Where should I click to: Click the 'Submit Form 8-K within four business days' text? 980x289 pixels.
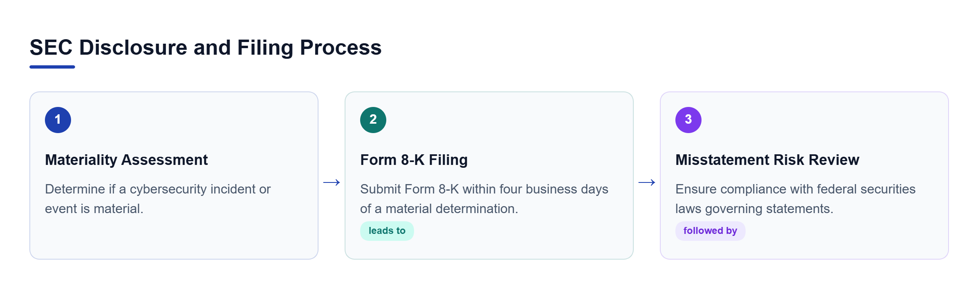(484, 189)
